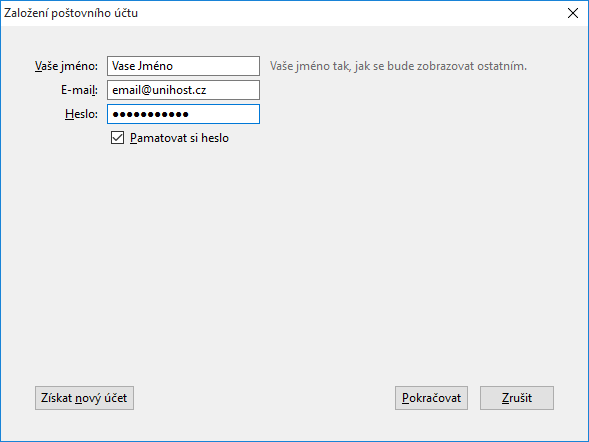Click the 'E-mail:' label
This screenshot has width=589, height=442.
(x=79, y=90)
